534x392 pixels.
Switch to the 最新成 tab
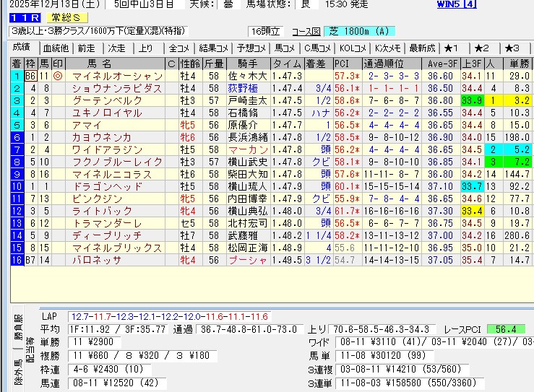422,48
